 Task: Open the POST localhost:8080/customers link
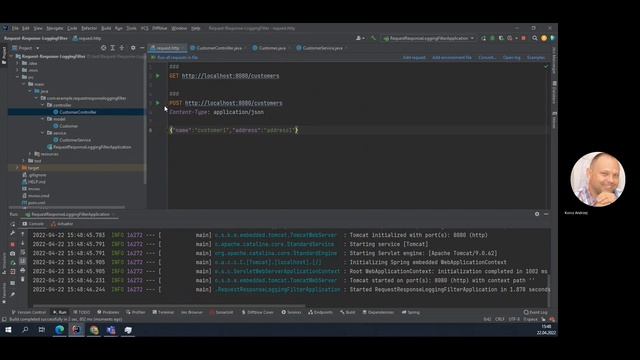pyautogui.click(x=233, y=103)
